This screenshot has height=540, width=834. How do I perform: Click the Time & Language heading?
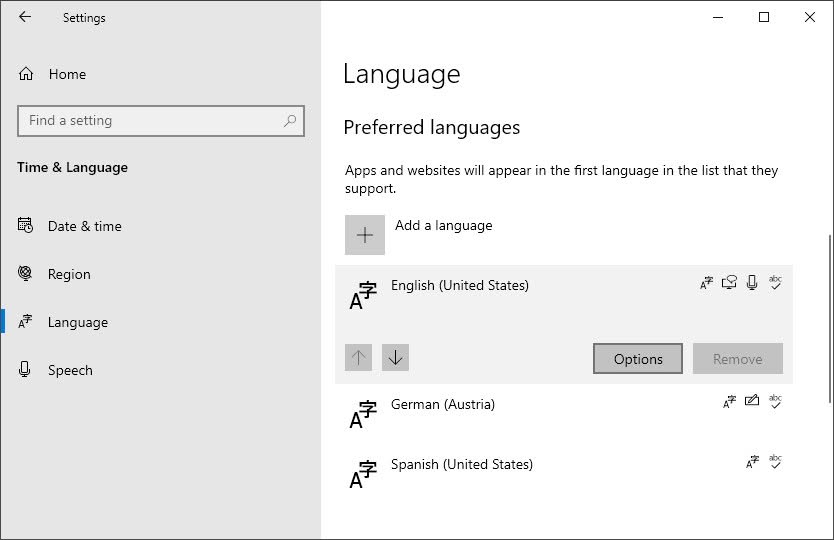click(72, 168)
